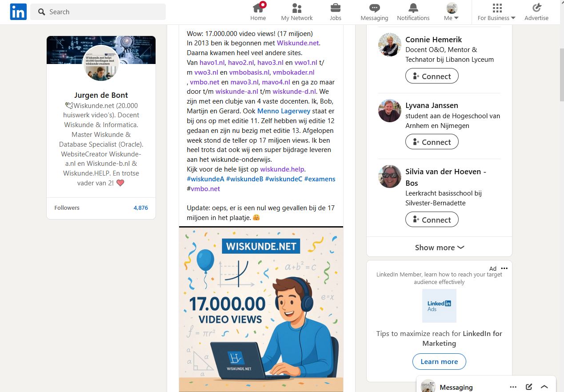This screenshot has height=392, width=564.
Task: Open the Messaging speech bubble icon
Action: [x=374, y=8]
